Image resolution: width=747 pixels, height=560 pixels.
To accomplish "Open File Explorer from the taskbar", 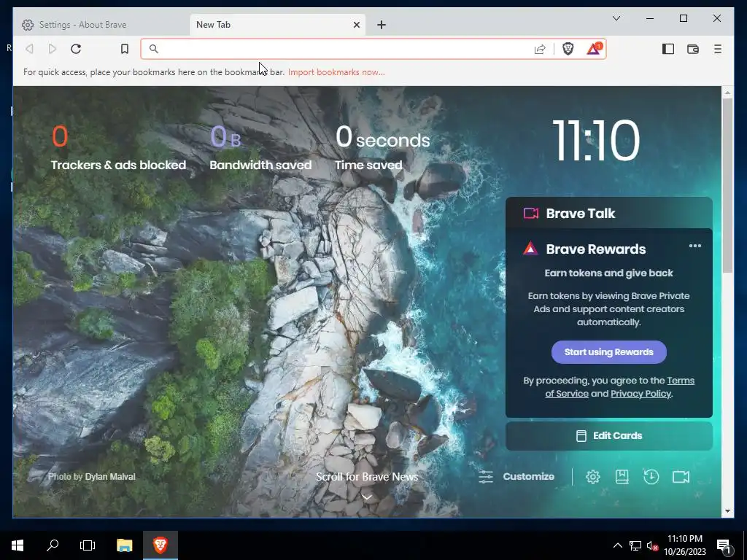I will tap(124, 545).
